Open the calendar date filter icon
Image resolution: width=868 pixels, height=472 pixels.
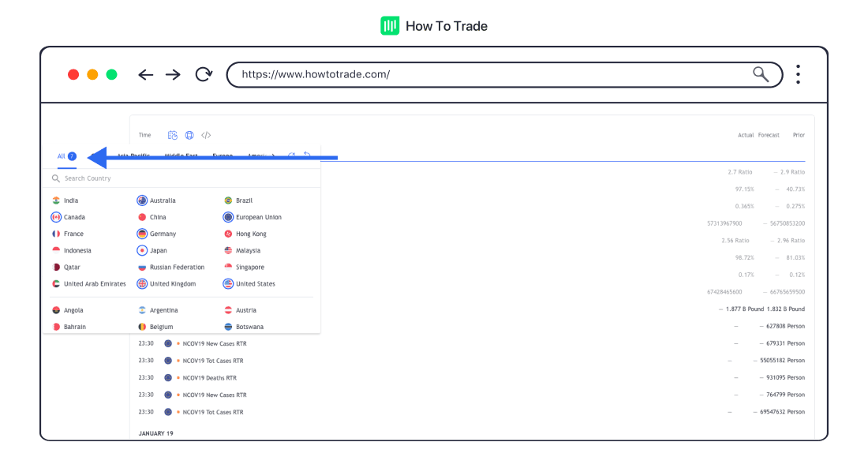tap(173, 135)
